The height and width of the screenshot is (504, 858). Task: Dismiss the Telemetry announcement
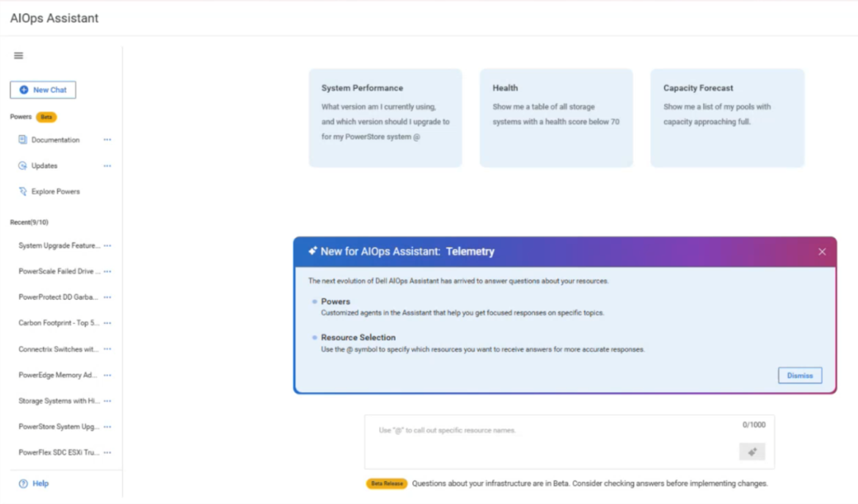(x=799, y=375)
